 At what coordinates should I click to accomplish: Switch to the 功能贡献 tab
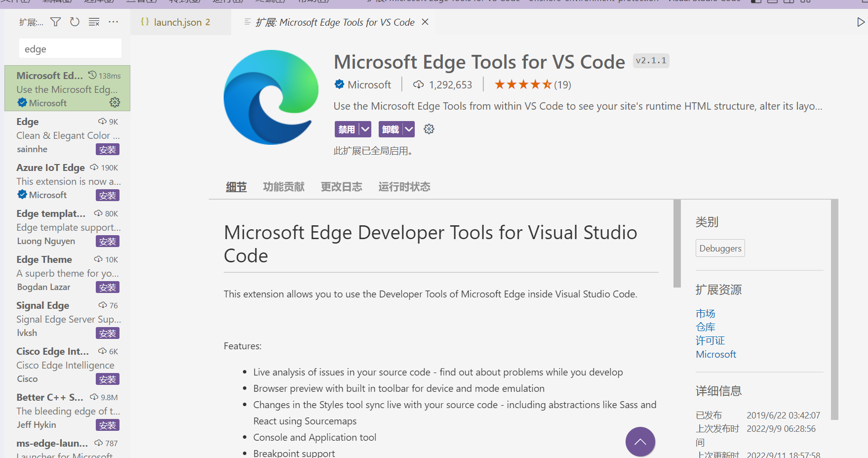(x=283, y=187)
